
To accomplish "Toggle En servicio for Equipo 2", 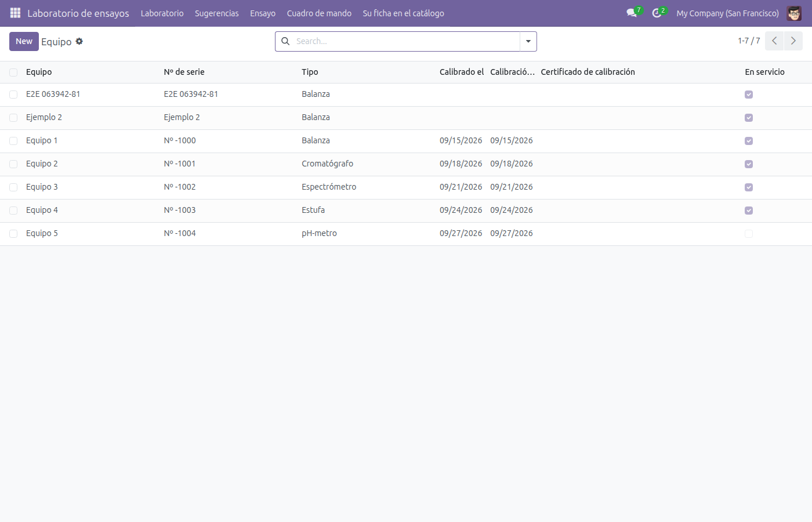I will tap(749, 164).
